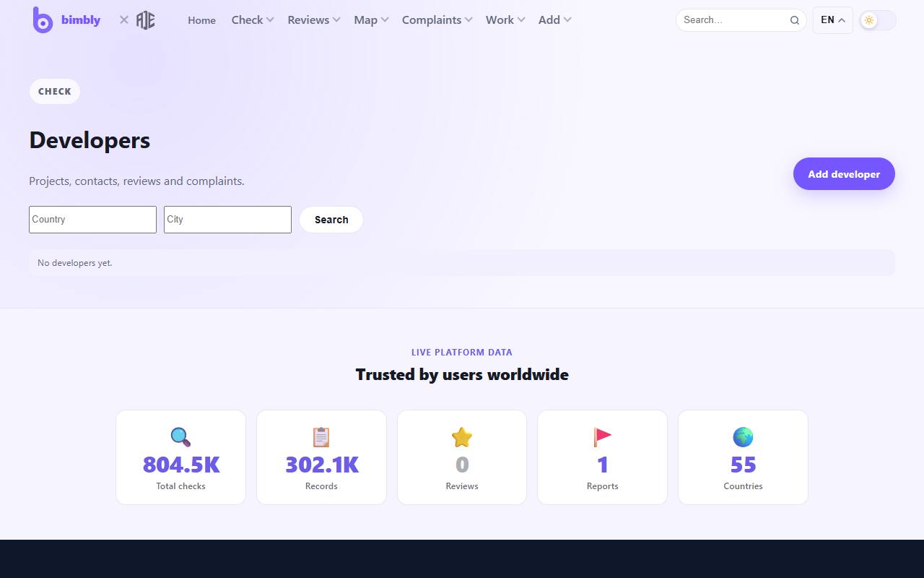Click the AJE partner logo
The width and height of the screenshot is (924, 578).
146,20
